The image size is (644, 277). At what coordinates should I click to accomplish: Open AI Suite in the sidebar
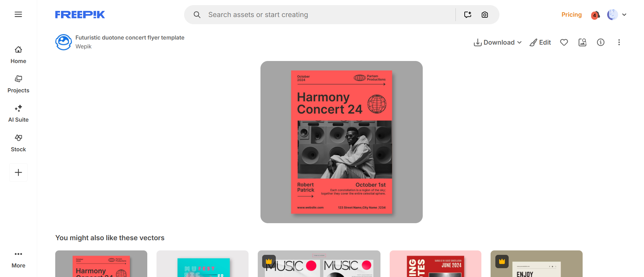coord(18,114)
